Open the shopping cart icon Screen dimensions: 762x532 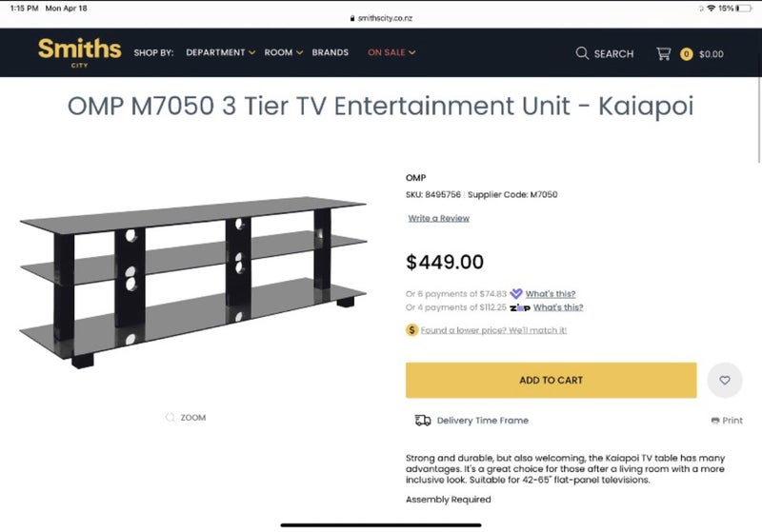coord(663,54)
